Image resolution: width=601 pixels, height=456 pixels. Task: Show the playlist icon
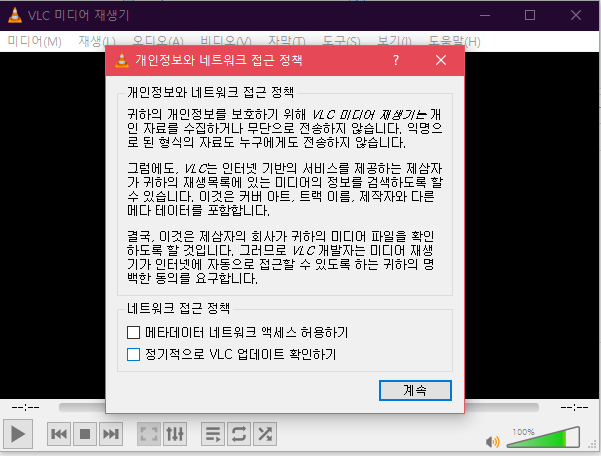(213, 434)
